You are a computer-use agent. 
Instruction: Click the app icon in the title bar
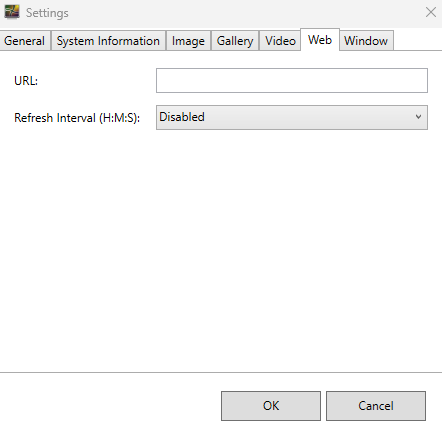click(12, 12)
